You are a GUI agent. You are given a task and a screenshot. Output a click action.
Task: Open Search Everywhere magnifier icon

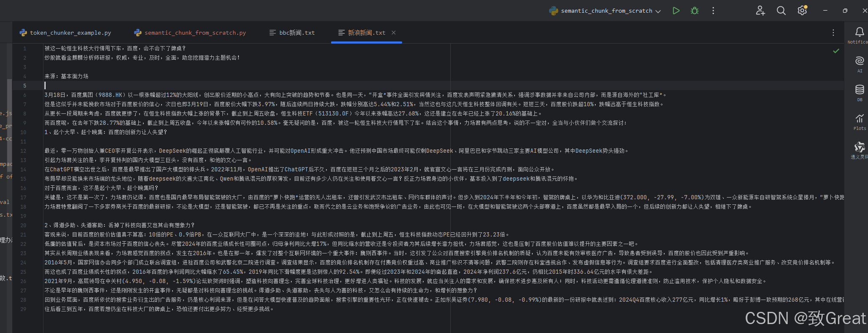[781, 11]
